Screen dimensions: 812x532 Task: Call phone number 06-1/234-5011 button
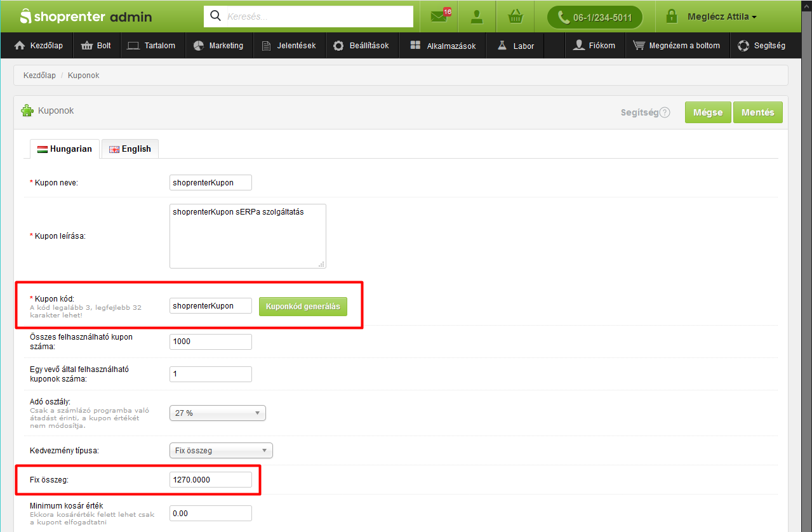[595, 17]
